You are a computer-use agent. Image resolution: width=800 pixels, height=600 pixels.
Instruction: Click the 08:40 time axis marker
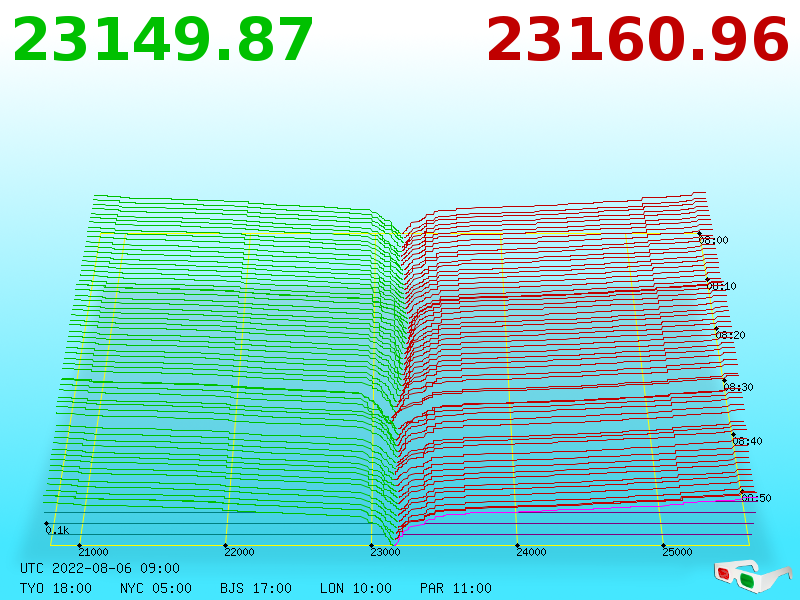click(747, 441)
